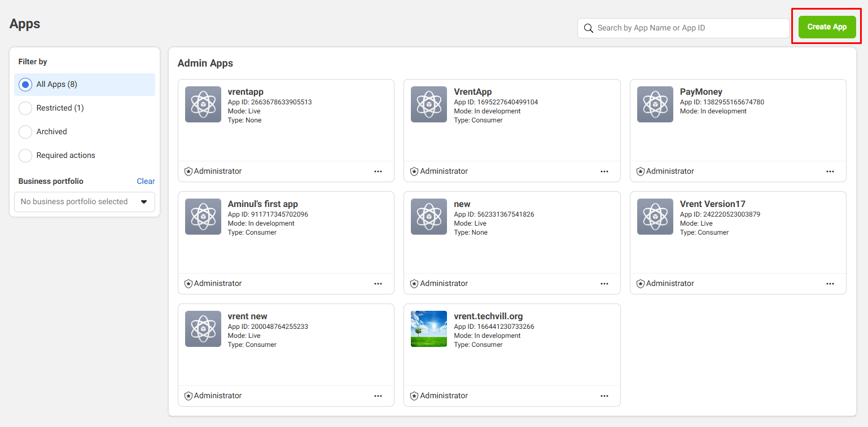Click the Create App button
The width and height of the screenshot is (868, 427).
coord(827,27)
